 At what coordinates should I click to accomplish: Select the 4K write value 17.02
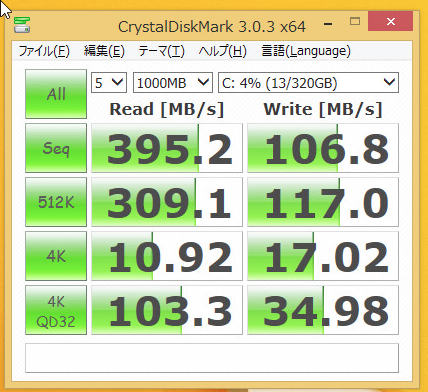323,256
